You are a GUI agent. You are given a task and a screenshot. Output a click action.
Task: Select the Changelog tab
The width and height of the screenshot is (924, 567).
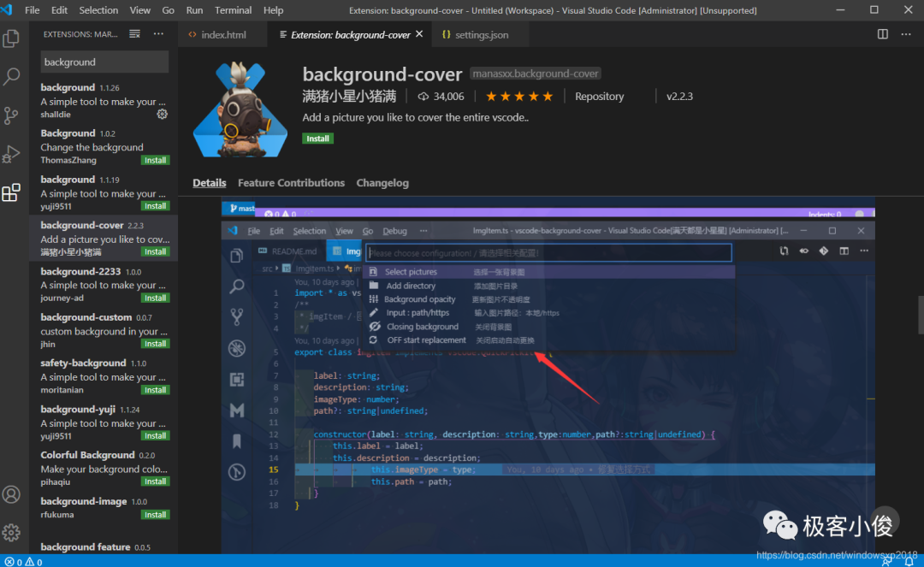[382, 183]
